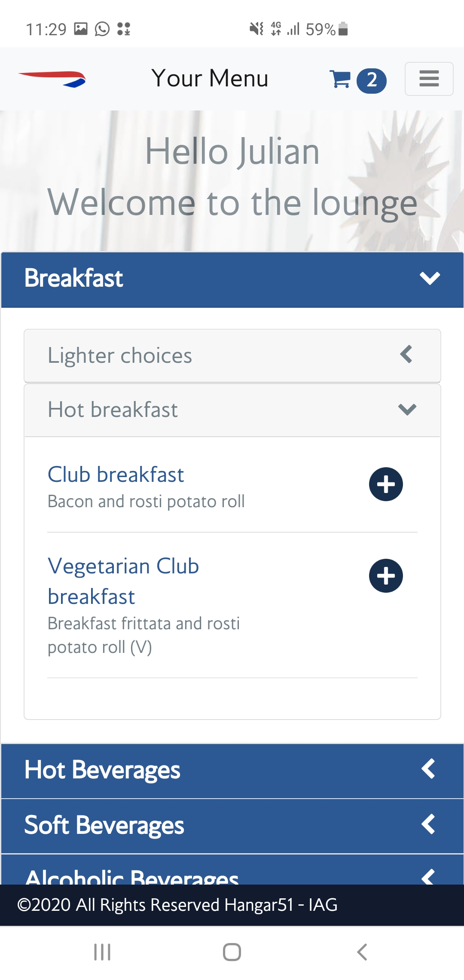Click the British Airways ribbon logo
Screen dimensions: 464x980
coord(52,79)
